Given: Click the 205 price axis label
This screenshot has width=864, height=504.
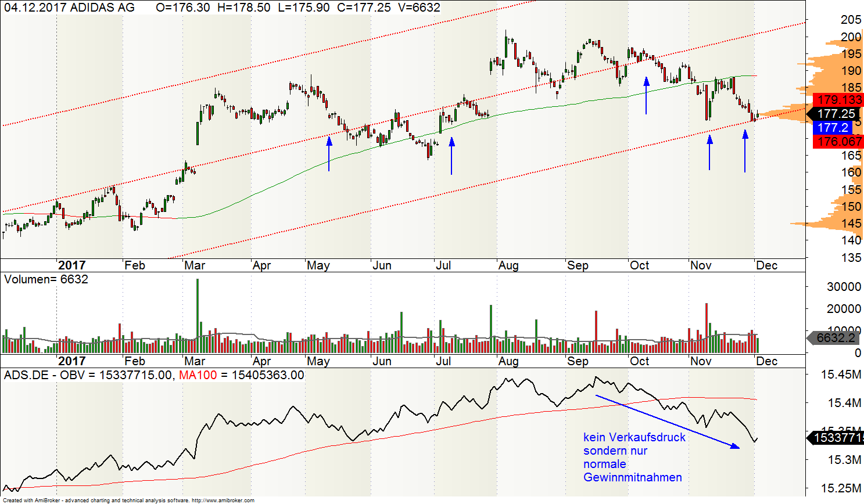Looking at the screenshot, I should click(851, 20).
